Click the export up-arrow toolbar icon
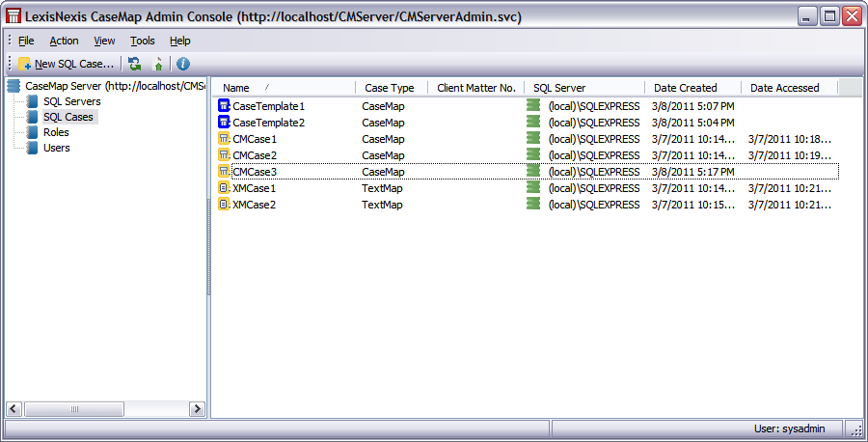Screen dimensions: 868x442 (x=158, y=65)
